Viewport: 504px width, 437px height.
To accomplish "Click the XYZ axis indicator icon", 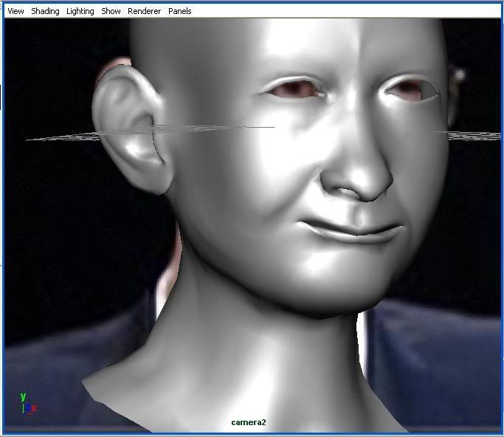I will tap(28, 404).
